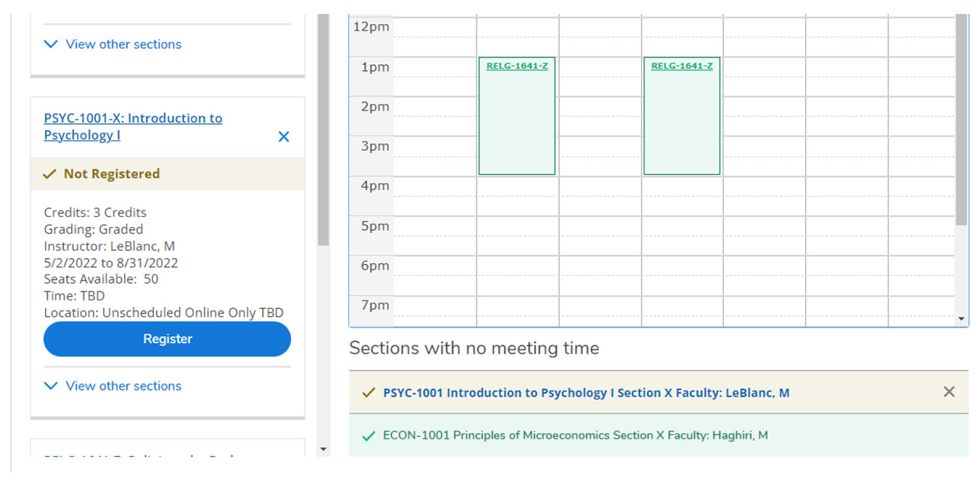Click the brown checkmark beside PSYC-1001 row

[x=368, y=393]
